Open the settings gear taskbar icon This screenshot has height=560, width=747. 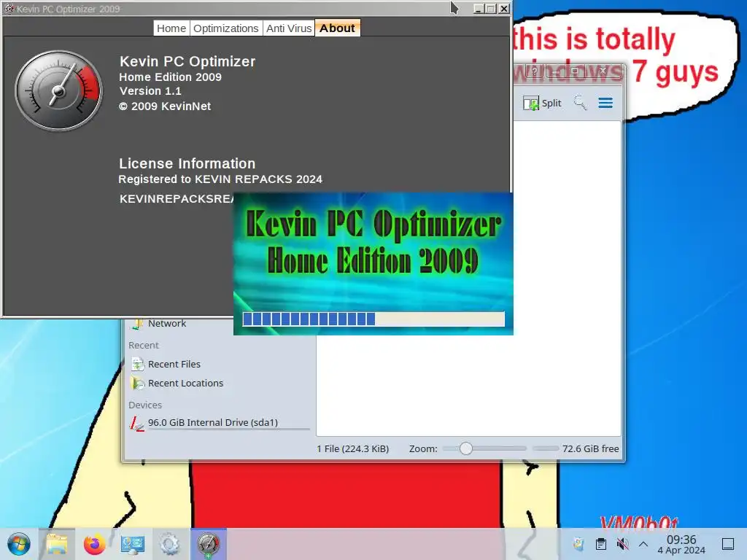pos(169,544)
